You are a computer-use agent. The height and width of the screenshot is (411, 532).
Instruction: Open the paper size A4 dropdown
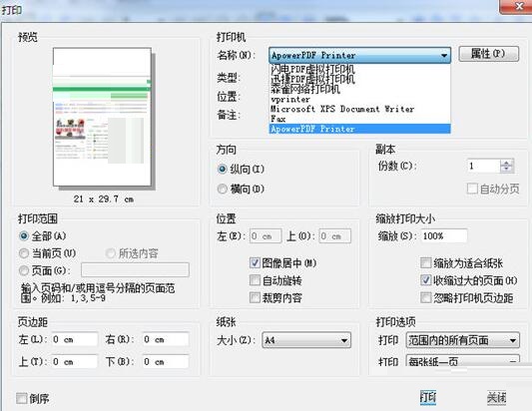[306, 340]
